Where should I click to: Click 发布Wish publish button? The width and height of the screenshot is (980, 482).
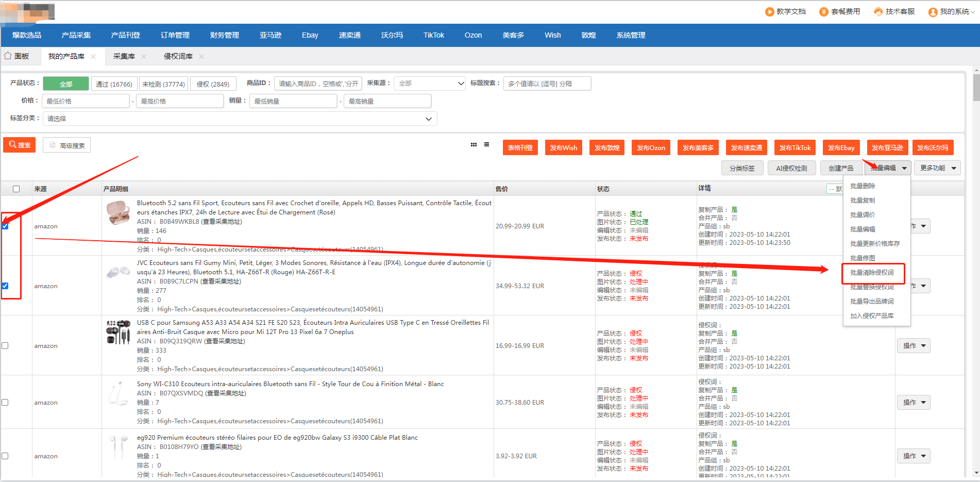pyautogui.click(x=564, y=147)
